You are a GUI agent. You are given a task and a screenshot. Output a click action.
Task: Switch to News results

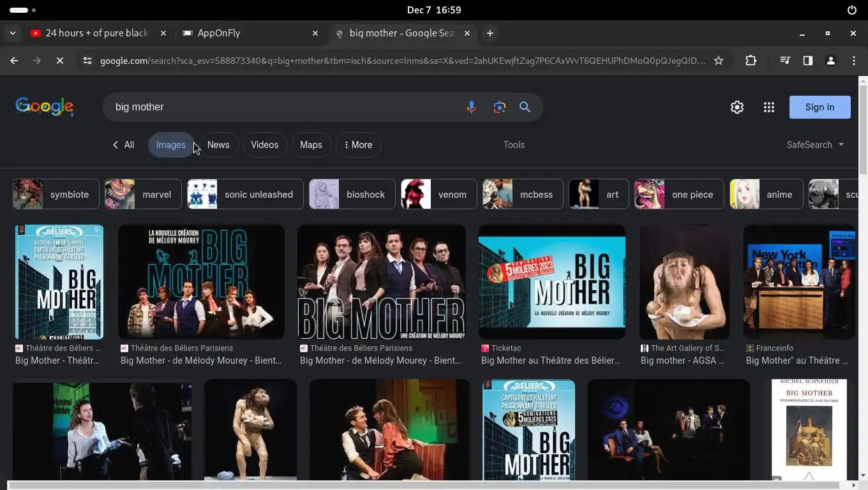pos(218,145)
